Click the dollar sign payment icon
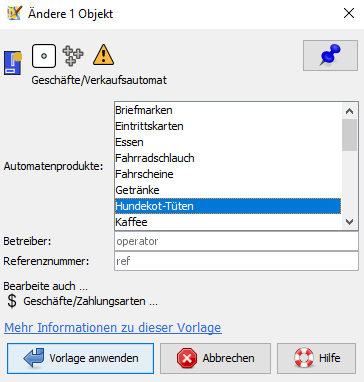 pyautogui.click(x=12, y=301)
